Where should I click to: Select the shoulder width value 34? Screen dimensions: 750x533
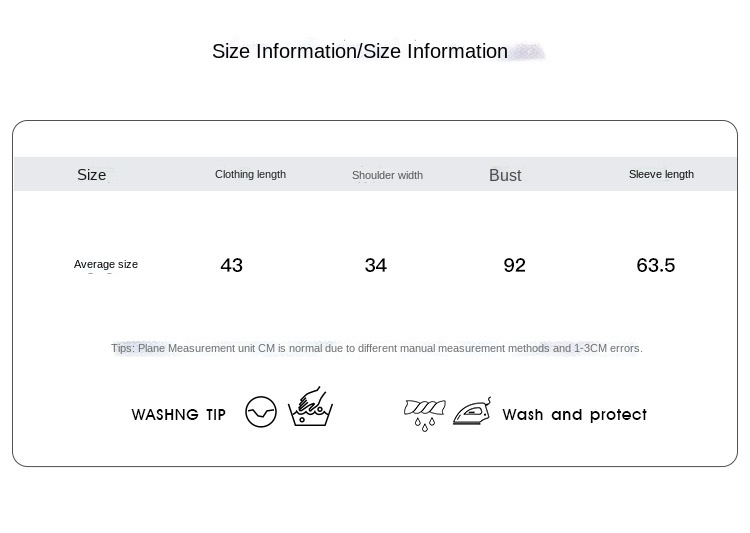pyautogui.click(x=375, y=265)
